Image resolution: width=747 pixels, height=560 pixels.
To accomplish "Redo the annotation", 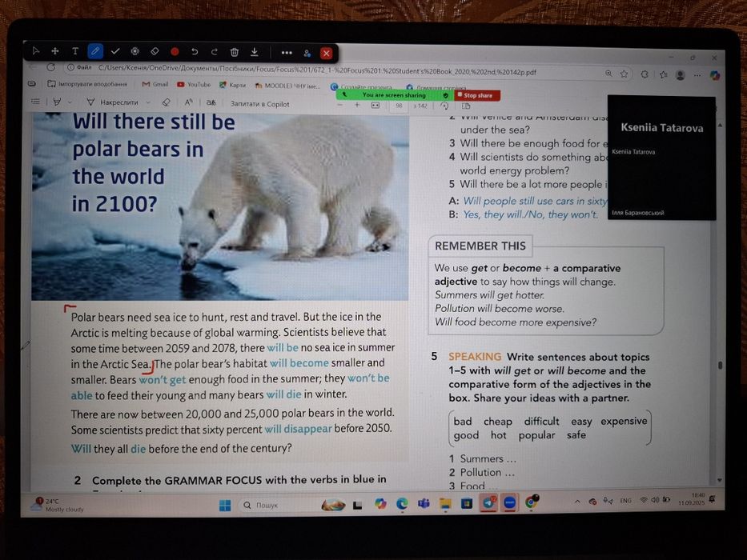I will (x=215, y=51).
